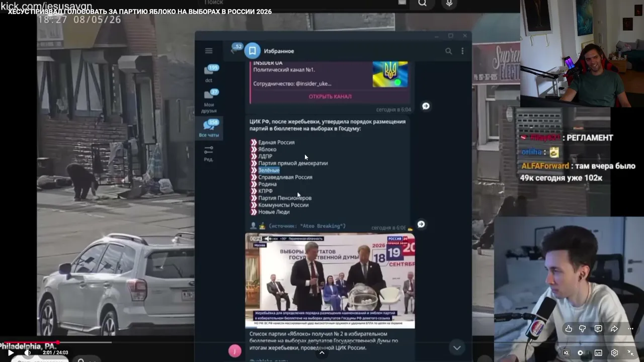Open the Ред. folder editor
The height and width of the screenshot is (362, 644).
tap(209, 153)
